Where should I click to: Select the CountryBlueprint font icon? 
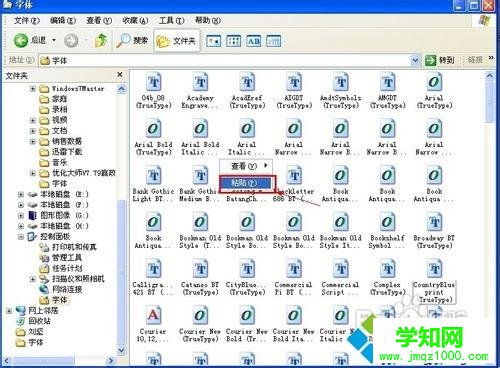pyautogui.click(x=434, y=269)
